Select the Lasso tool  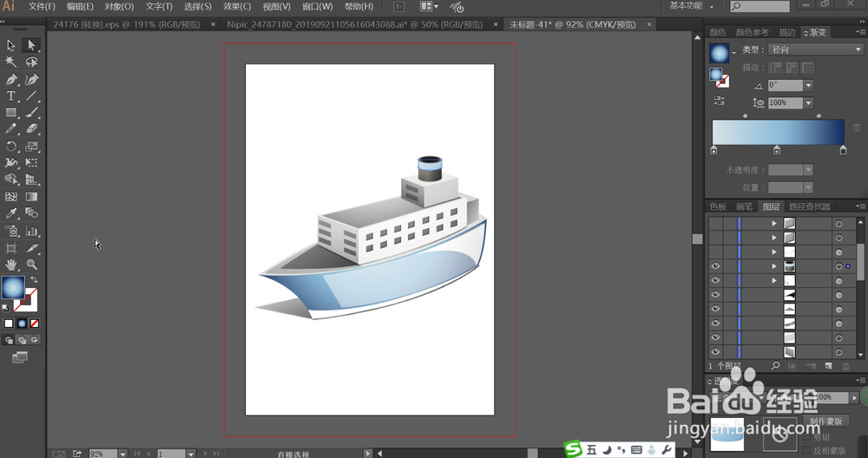point(31,62)
